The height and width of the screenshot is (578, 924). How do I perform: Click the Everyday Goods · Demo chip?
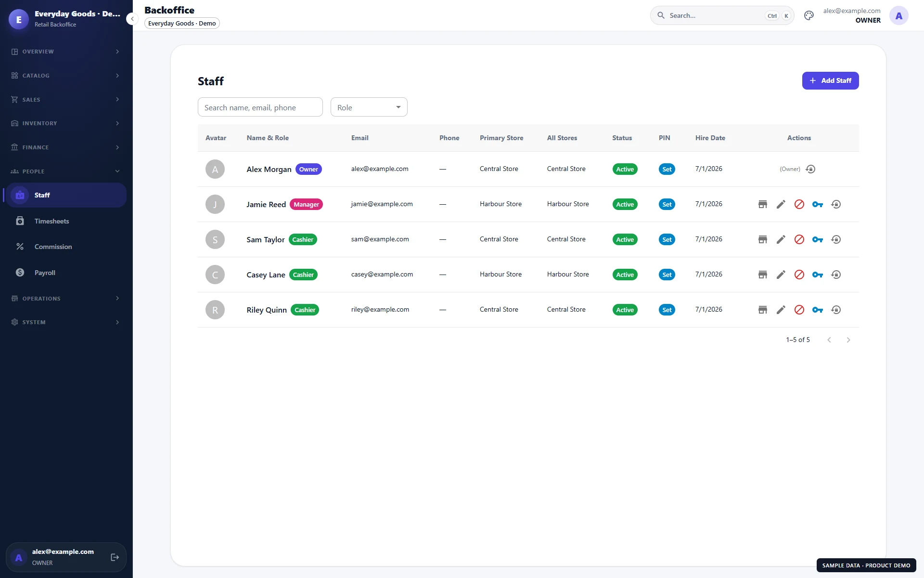[182, 23]
